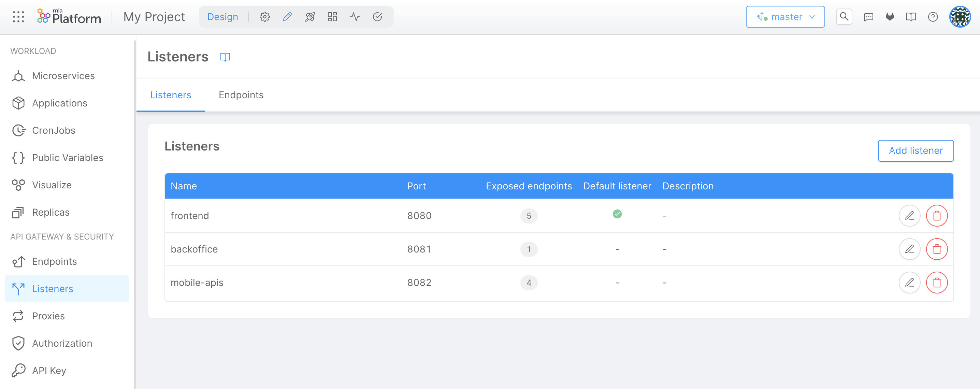Screen dimensions: 980x389
Task: Open the Listeners documentation book icon
Action: (x=225, y=57)
